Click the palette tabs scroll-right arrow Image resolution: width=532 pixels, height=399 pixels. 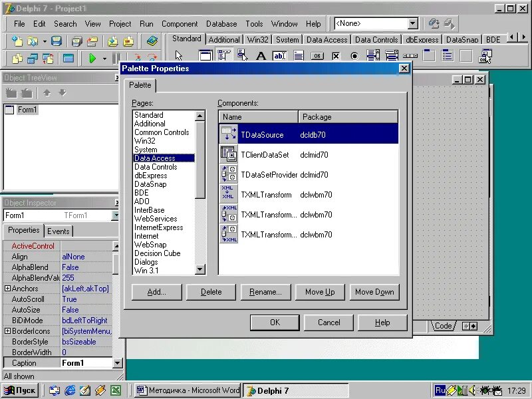523,37
